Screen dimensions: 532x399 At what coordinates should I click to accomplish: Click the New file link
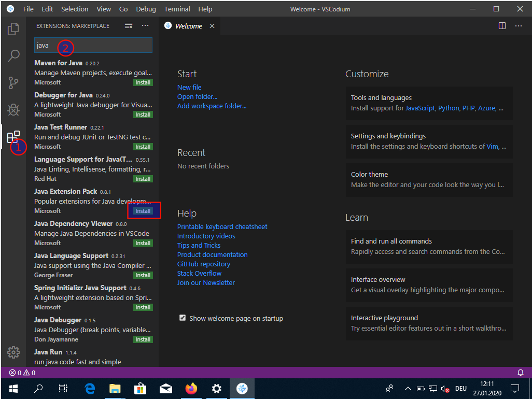189,88
